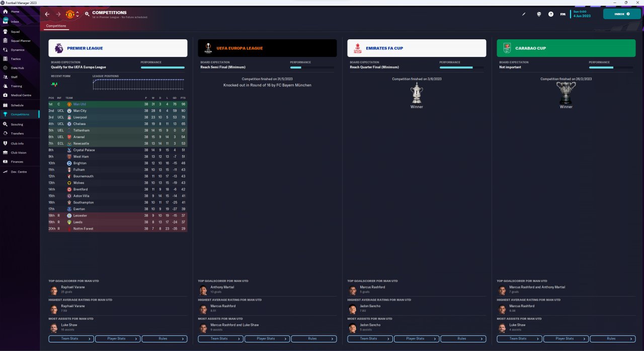Open Carabao Cup Team Stats
Image resolution: width=644 pixels, height=351 pixels.
pyautogui.click(x=519, y=338)
